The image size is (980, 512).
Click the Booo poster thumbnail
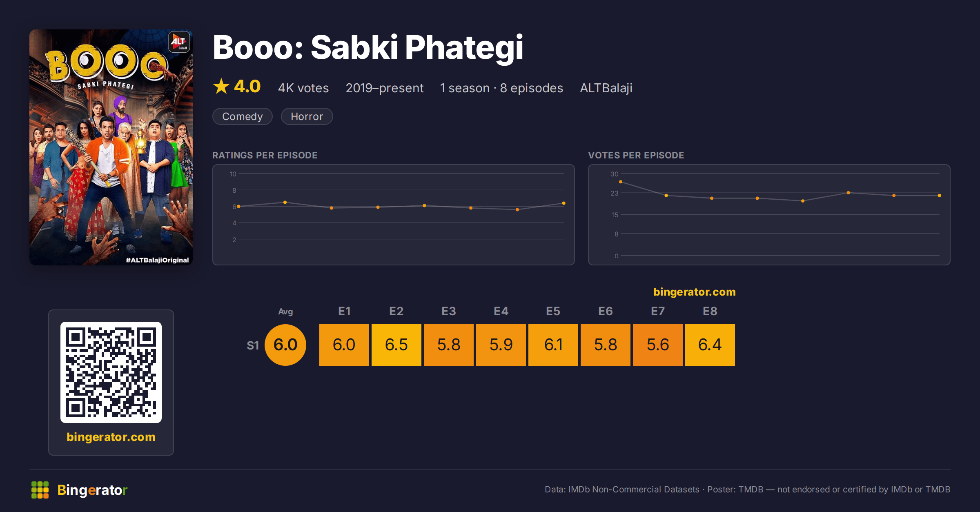[111, 147]
